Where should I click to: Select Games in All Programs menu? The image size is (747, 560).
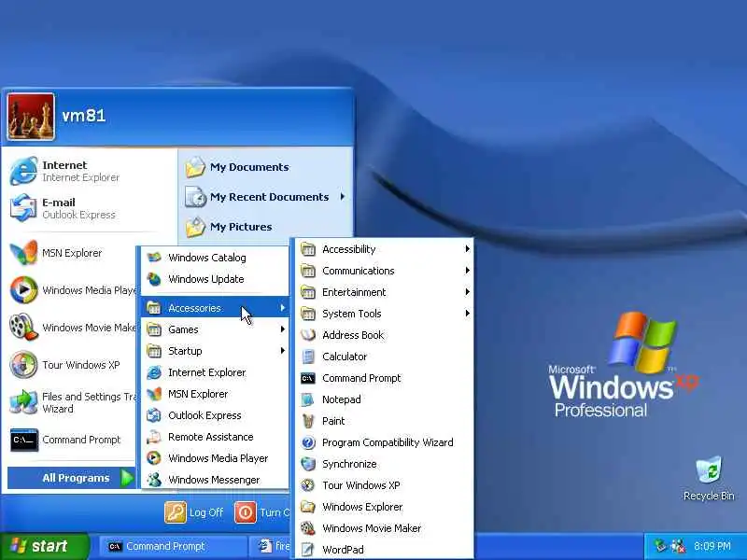click(215, 329)
